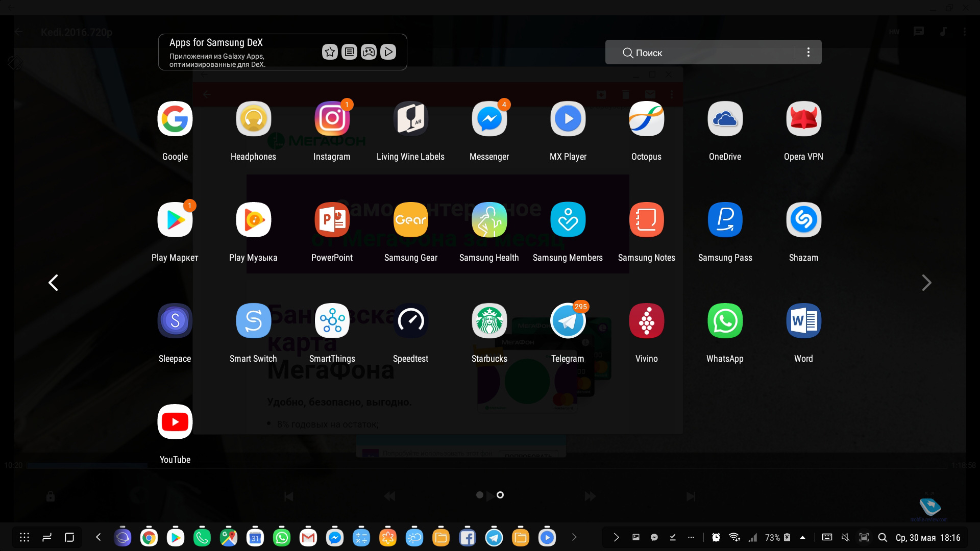
Task: Go to previous app drawer page arrow
Action: [53, 283]
